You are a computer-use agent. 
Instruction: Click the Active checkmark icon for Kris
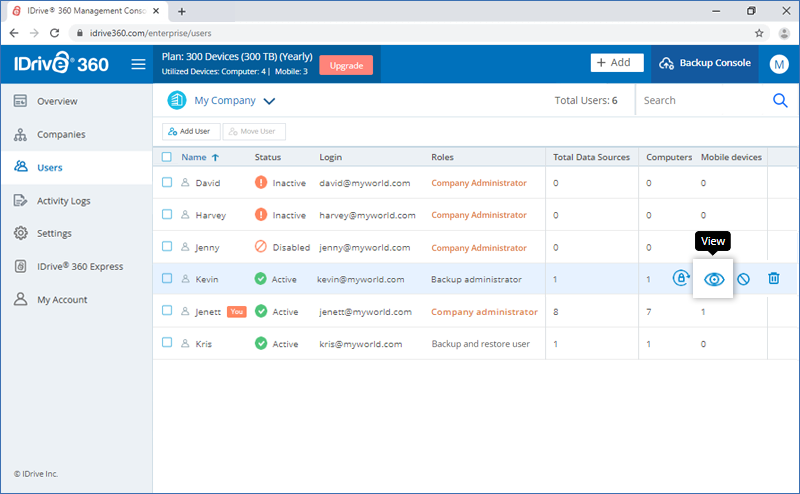(x=261, y=343)
